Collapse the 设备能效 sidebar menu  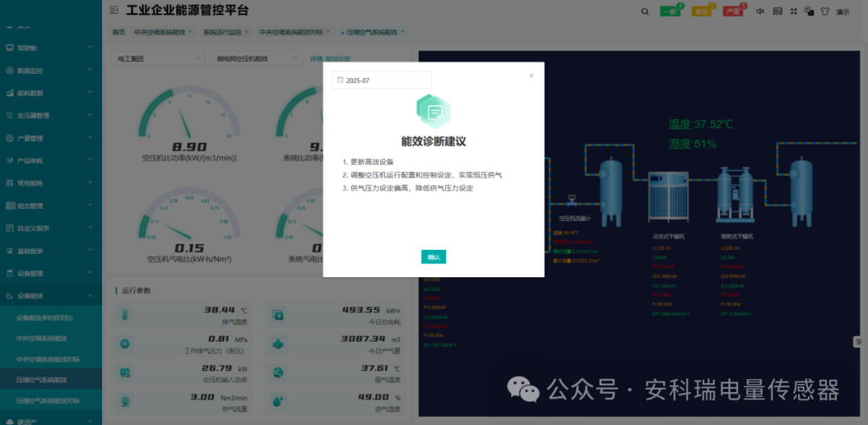(51, 296)
